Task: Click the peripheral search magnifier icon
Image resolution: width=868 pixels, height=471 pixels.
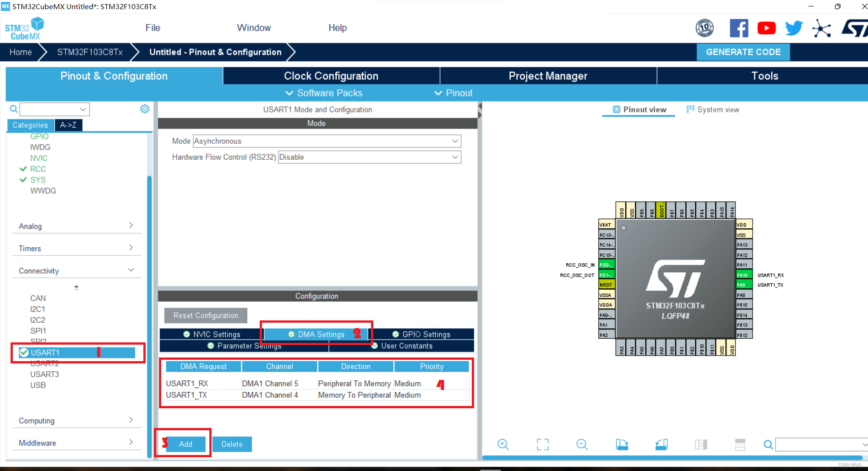Action: (14, 109)
